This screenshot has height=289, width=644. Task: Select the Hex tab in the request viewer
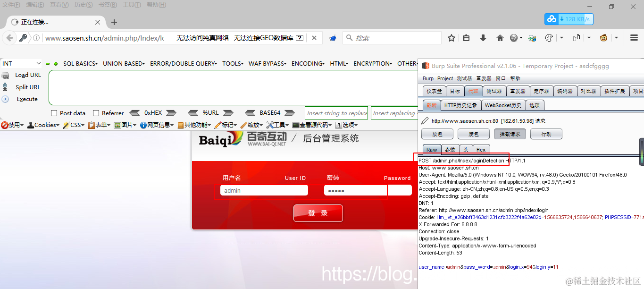click(x=481, y=149)
